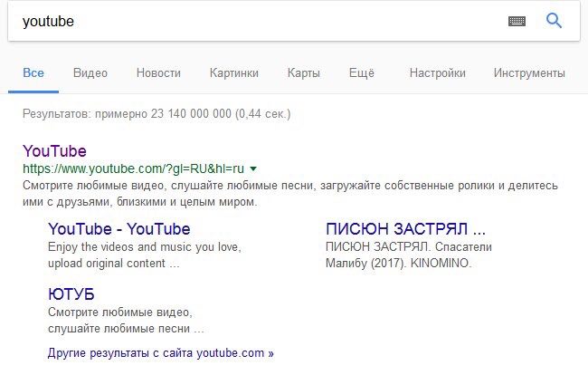The image size is (588, 375).
Task: Click the snippet starting Смотрите любимые видео, слушайте любимые песни, загружайте
Action: coord(290,194)
